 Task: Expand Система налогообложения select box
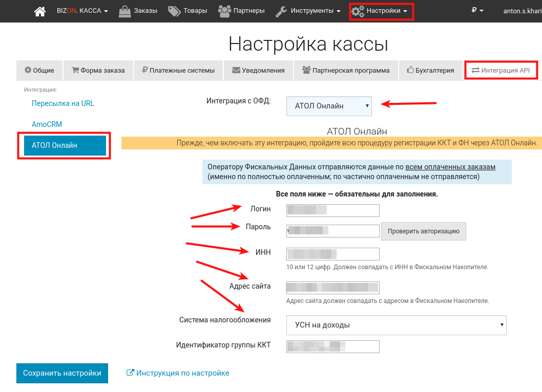[x=396, y=325]
